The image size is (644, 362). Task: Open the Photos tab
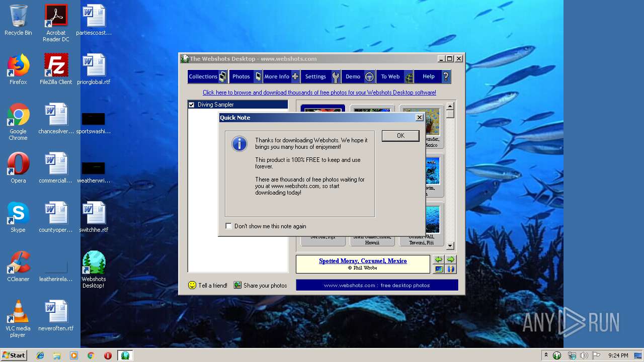click(x=246, y=76)
